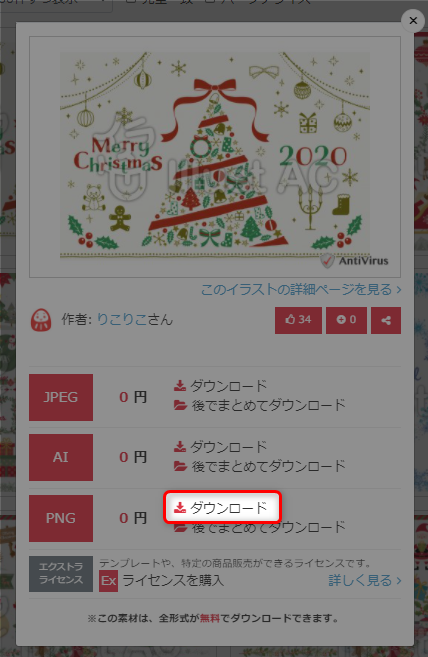Click the red JPEG format button
Screen dimensions: 428x657
tap(61, 397)
